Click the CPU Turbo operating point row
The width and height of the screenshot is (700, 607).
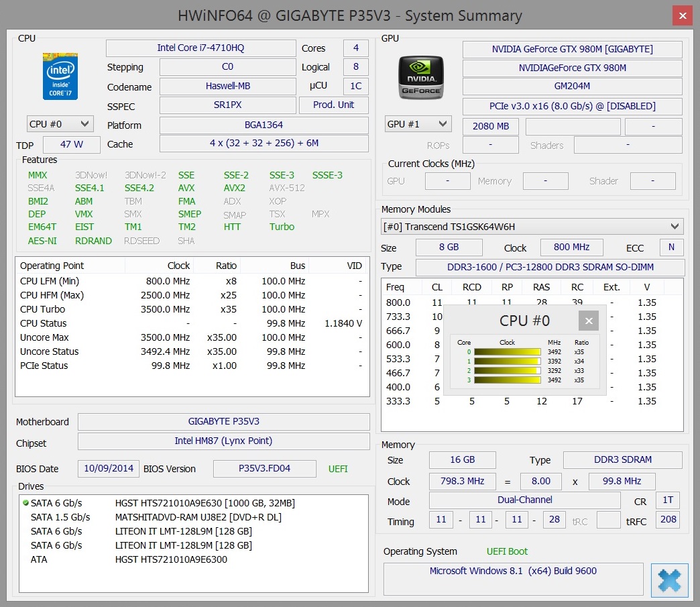pyautogui.click(x=192, y=309)
